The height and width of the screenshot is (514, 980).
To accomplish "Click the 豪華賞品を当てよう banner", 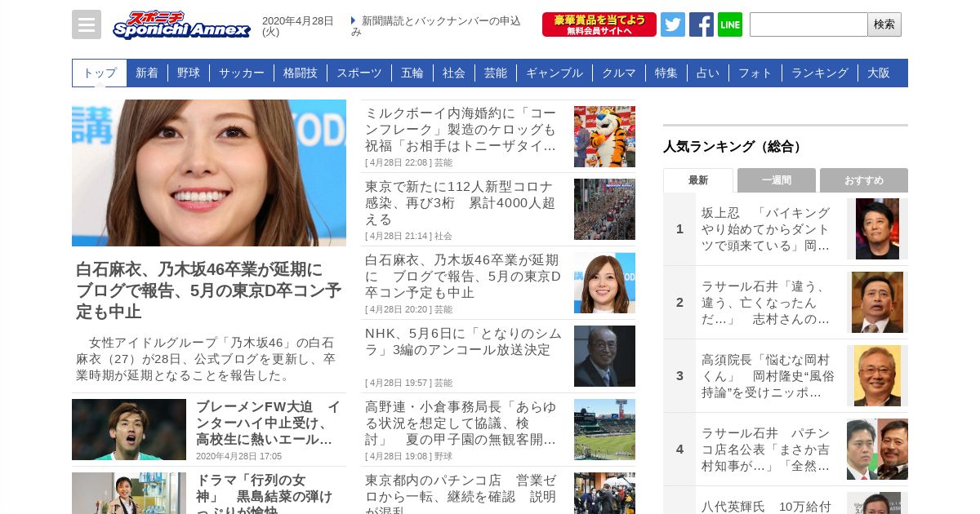I will [599, 24].
